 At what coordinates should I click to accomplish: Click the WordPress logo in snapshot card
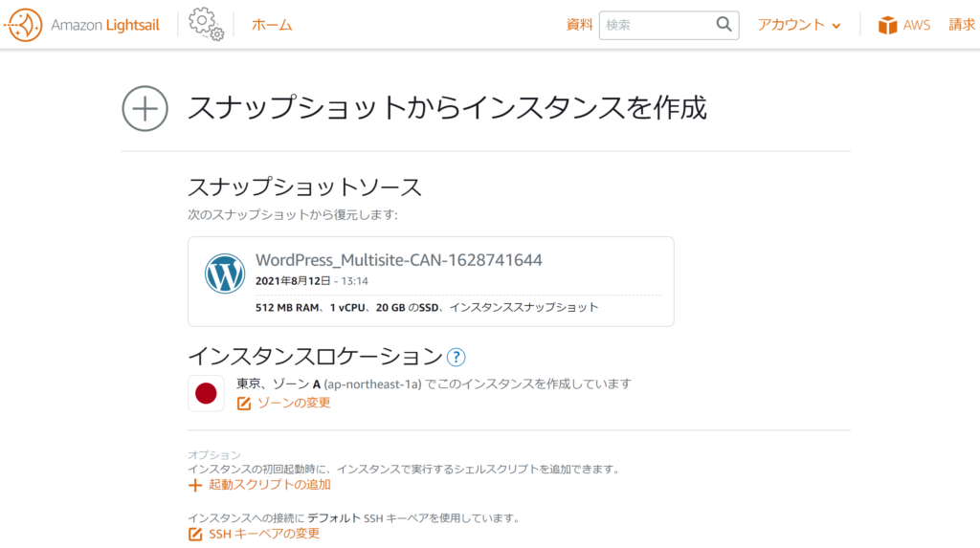[x=225, y=274]
